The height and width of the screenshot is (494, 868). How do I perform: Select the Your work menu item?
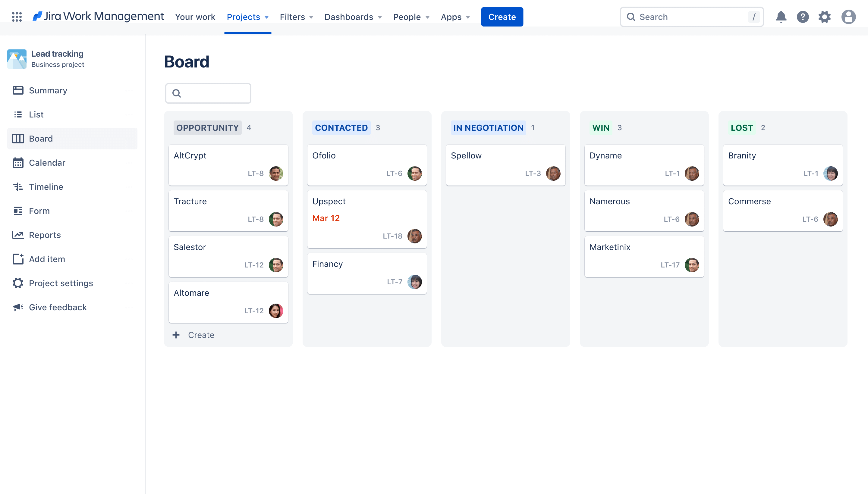tap(195, 17)
